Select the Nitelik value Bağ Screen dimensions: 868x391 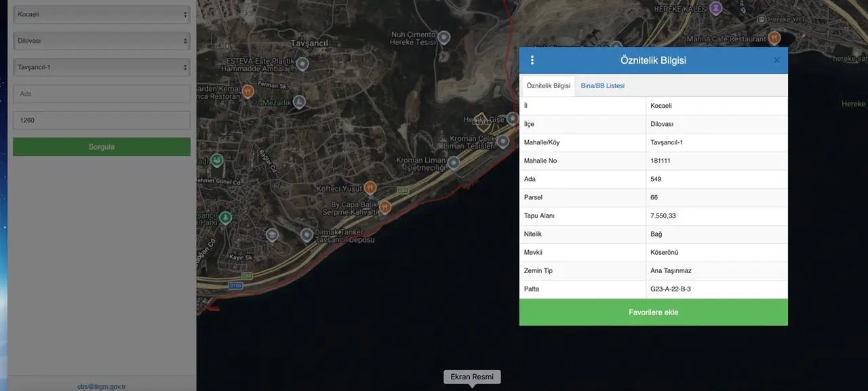656,234
